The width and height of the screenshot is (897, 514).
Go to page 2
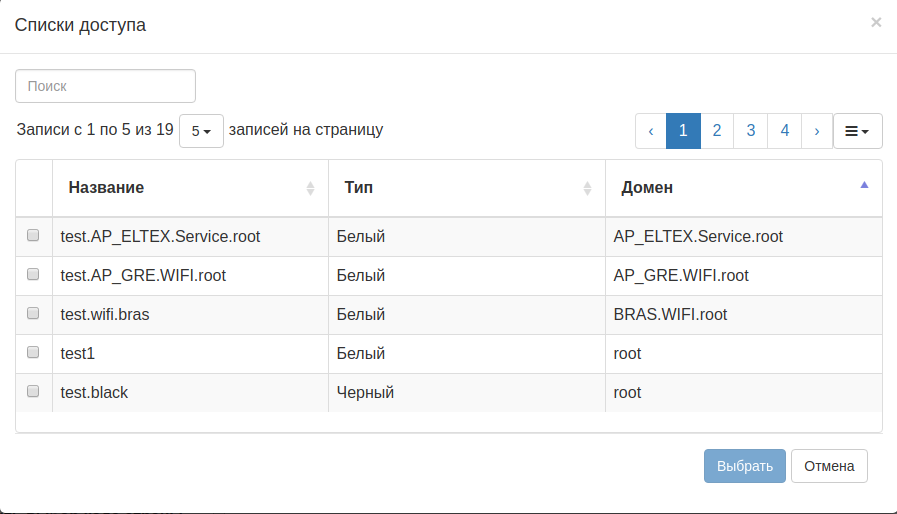tap(717, 131)
